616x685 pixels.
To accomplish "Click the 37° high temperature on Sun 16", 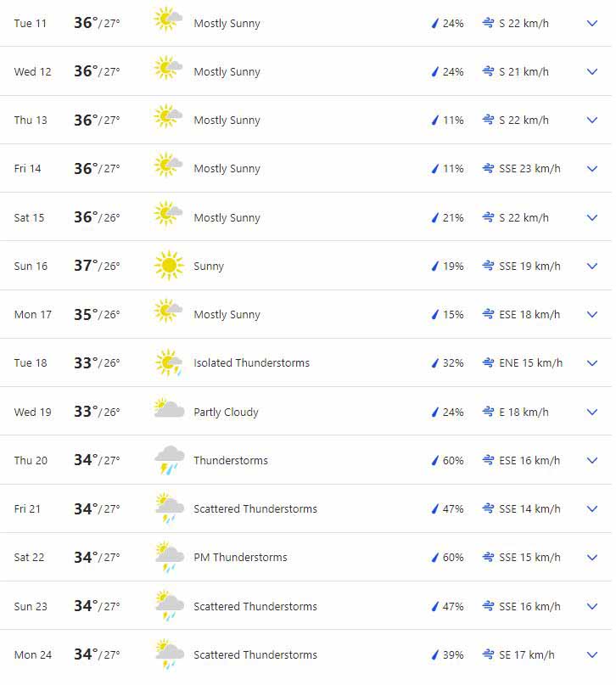I will [86, 266].
